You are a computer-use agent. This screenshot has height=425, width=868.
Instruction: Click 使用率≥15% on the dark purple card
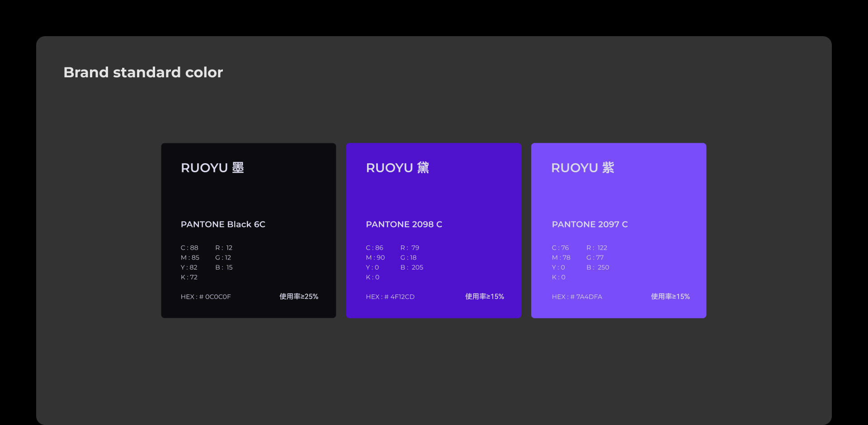(485, 297)
